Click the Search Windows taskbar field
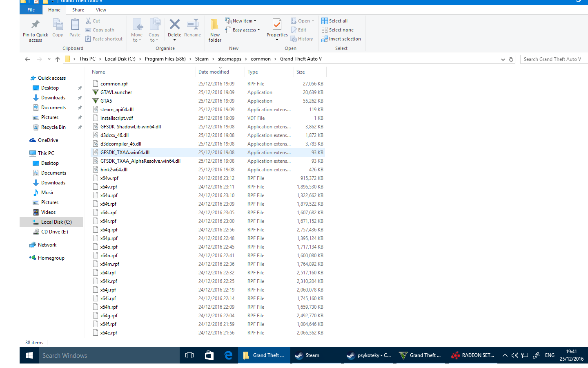Image resolution: width=588 pixels, height=368 pixels. (109, 355)
